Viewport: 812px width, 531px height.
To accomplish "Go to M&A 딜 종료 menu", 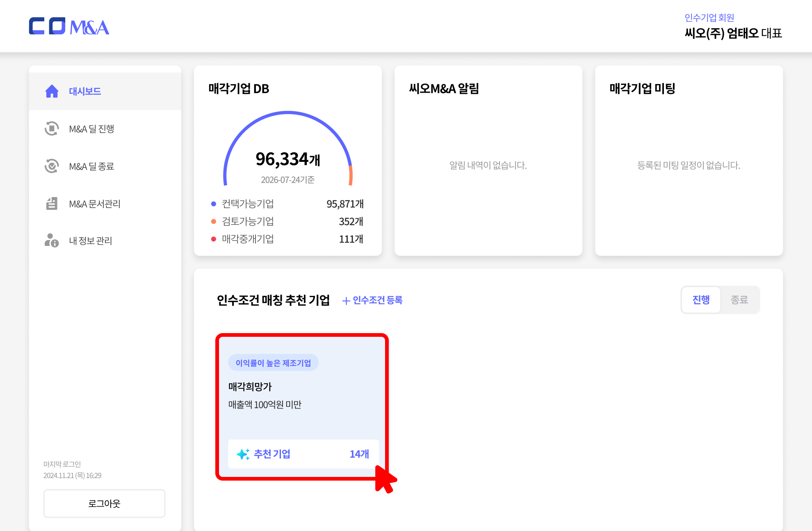I will click(105, 166).
